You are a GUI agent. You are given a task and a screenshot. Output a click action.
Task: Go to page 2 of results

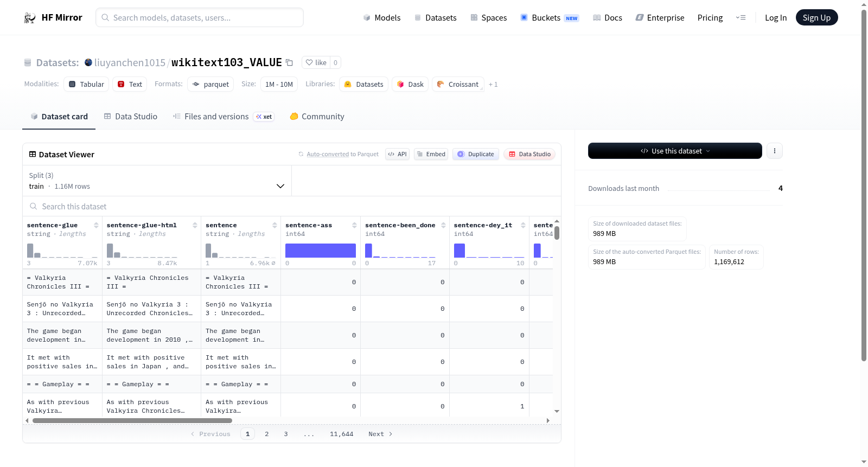click(x=267, y=434)
